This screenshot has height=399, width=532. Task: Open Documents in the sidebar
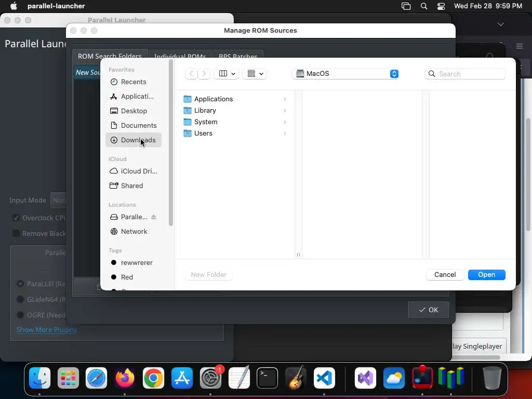click(134, 126)
